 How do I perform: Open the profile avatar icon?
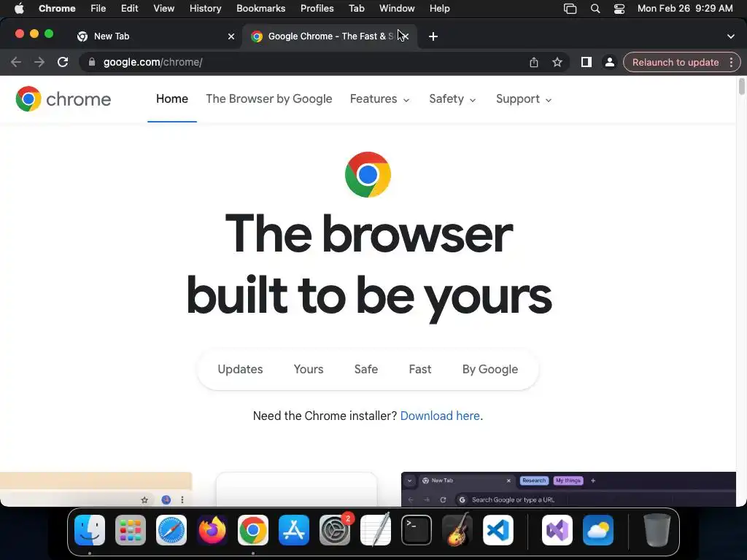[x=609, y=63]
